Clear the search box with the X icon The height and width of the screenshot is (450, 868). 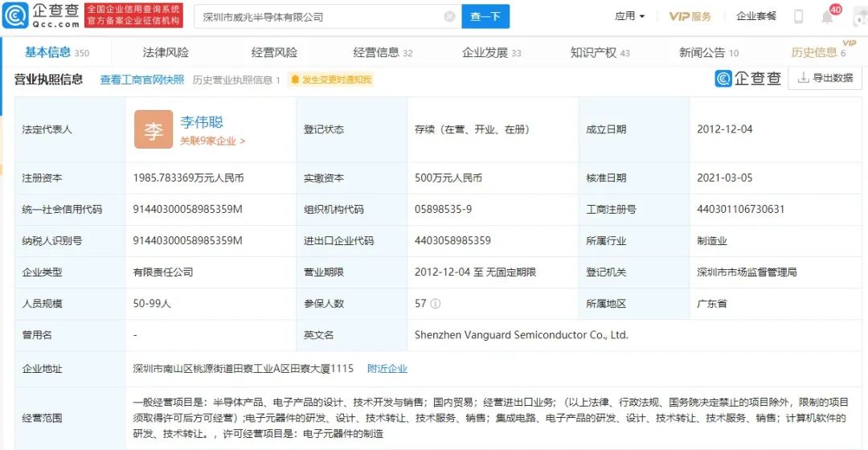pos(449,17)
